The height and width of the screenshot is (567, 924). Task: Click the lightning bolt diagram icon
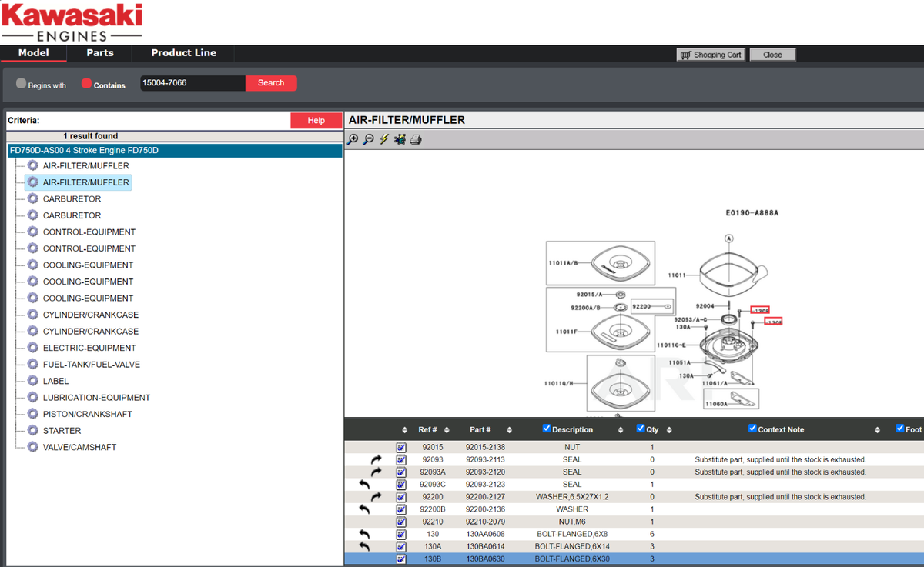pyautogui.click(x=384, y=139)
